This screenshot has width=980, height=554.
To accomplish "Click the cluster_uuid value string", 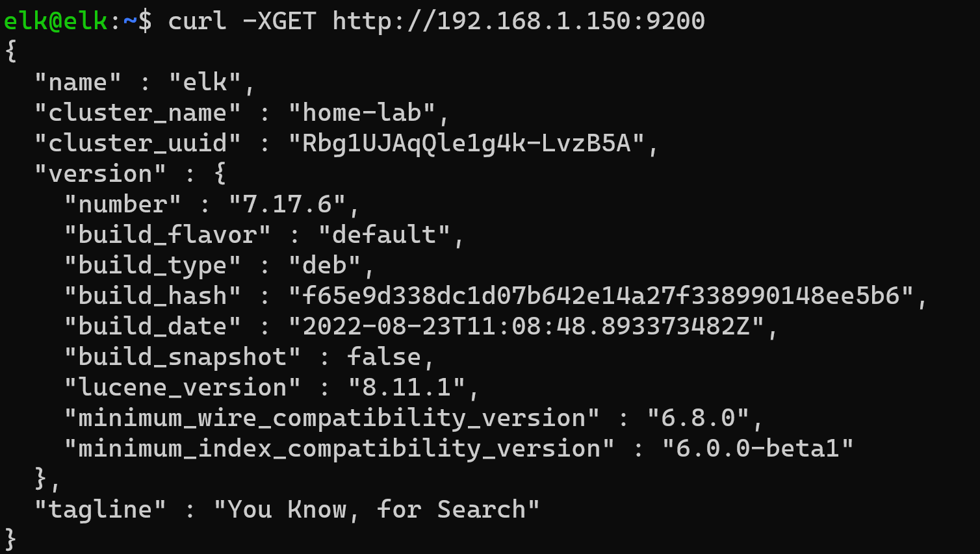I will tap(467, 144).
